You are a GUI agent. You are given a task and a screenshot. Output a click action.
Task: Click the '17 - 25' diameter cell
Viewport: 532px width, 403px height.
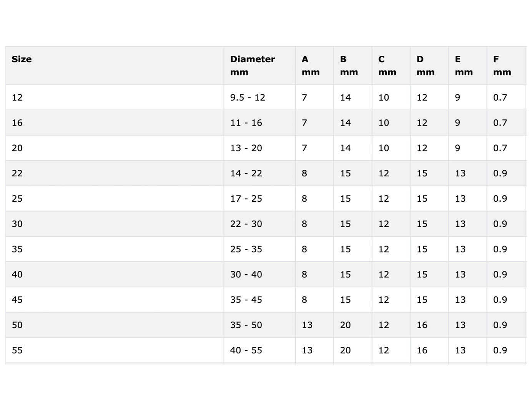tap(246, 199)
